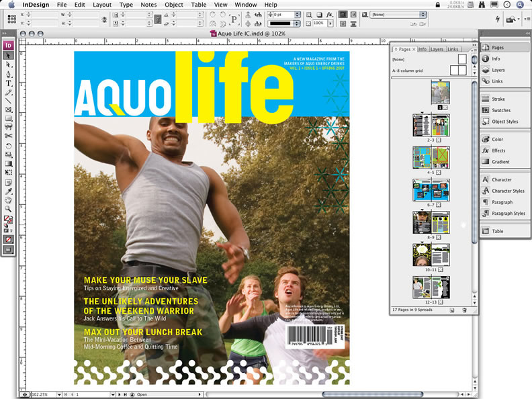Swap fill and stroke in toolbox
Screen dimensions: 532x399
[x=11, y=218]
